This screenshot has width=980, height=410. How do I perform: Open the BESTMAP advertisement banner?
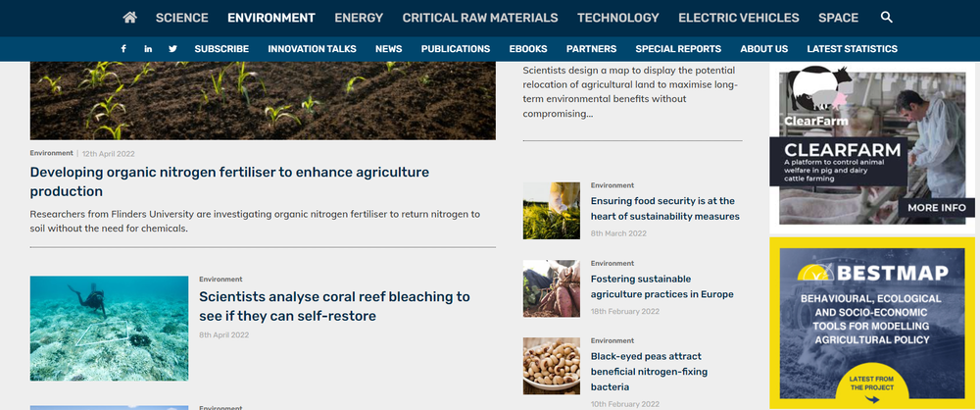pyautogui.click(x=872, y=323)
